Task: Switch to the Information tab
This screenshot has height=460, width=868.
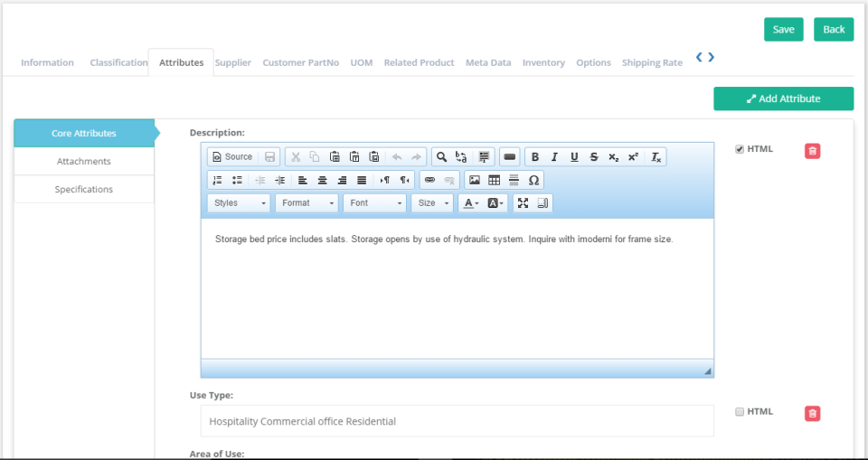Action: (47, 62)
